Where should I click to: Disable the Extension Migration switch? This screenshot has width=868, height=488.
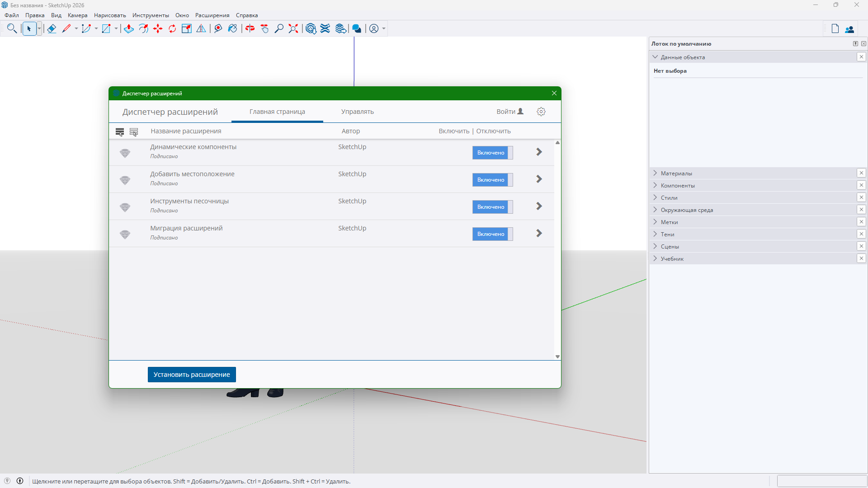(x=492, y=234)
